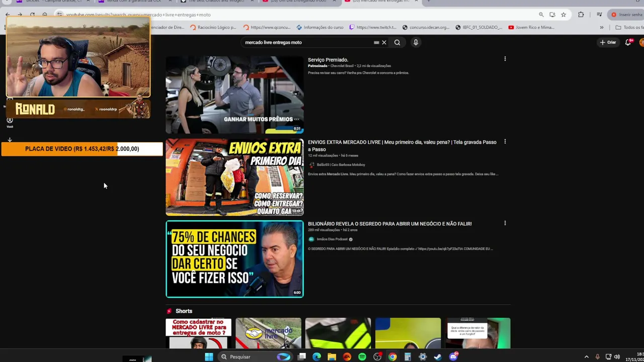
Task: Show hidden system tray icons
Action: tap(586, 356)
